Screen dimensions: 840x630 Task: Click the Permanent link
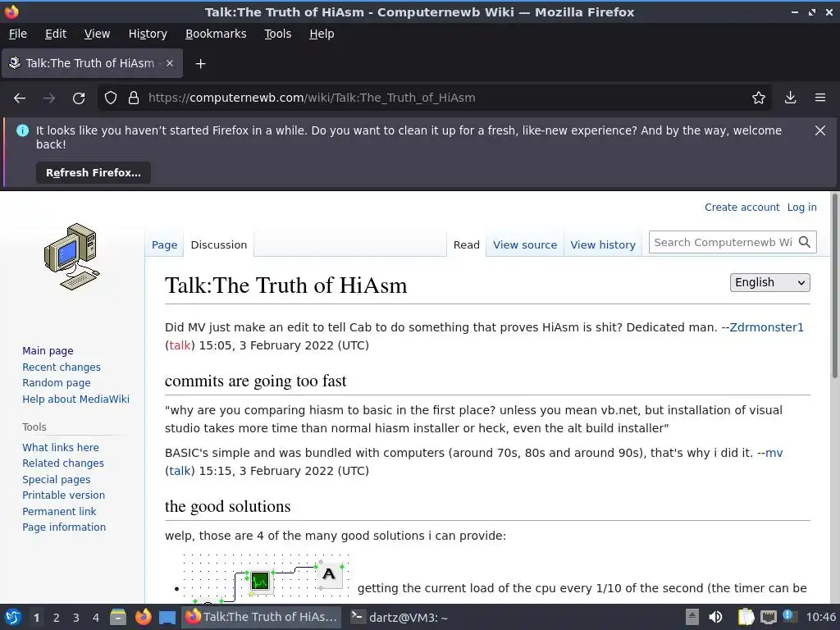59,511
